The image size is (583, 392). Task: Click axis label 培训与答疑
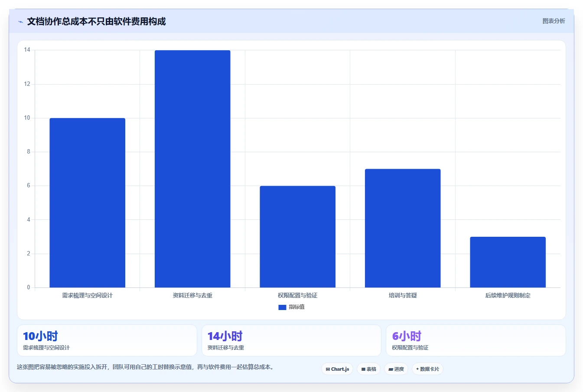coord(403,295)
